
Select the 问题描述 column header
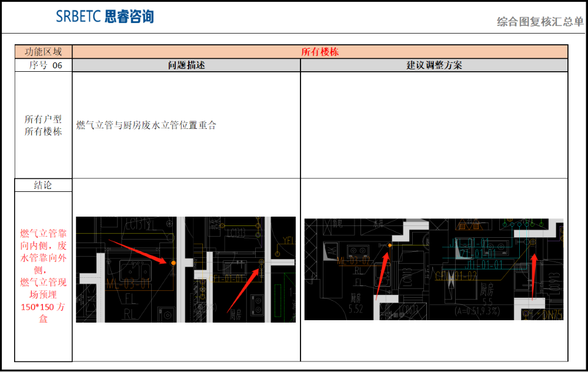tap(186, 65)
